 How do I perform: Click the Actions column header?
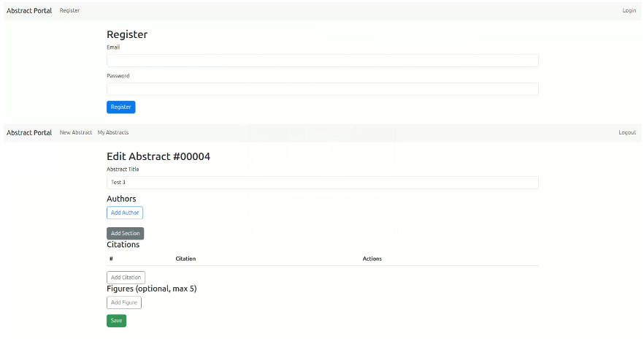[372, 259]
